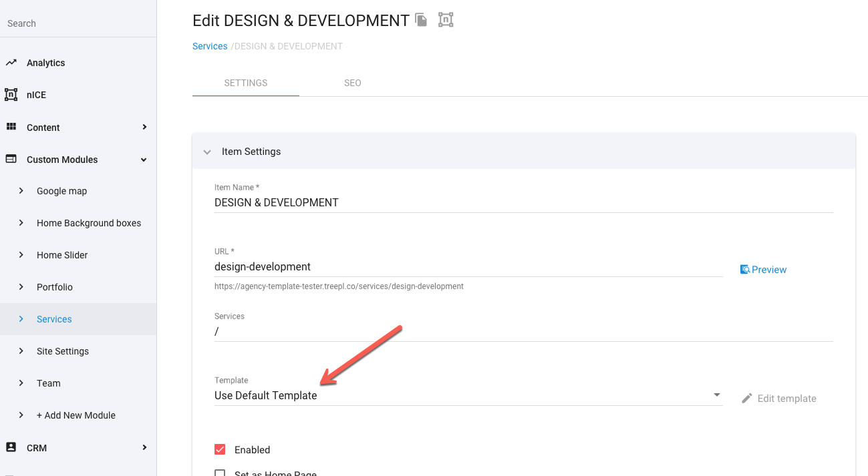Uncheck the Enabled checkbox
This screenshot has width=868, height=476.
click(220, 449)
